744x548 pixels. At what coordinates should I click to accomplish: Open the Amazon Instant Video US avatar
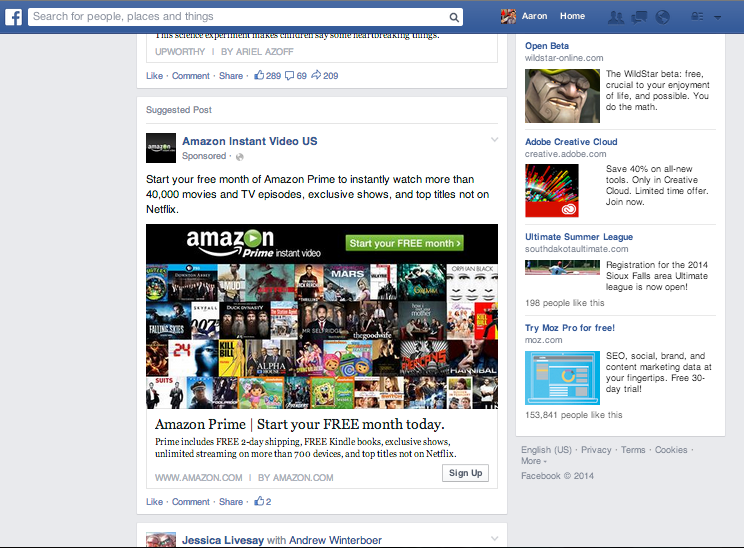[x=161, y=148]
